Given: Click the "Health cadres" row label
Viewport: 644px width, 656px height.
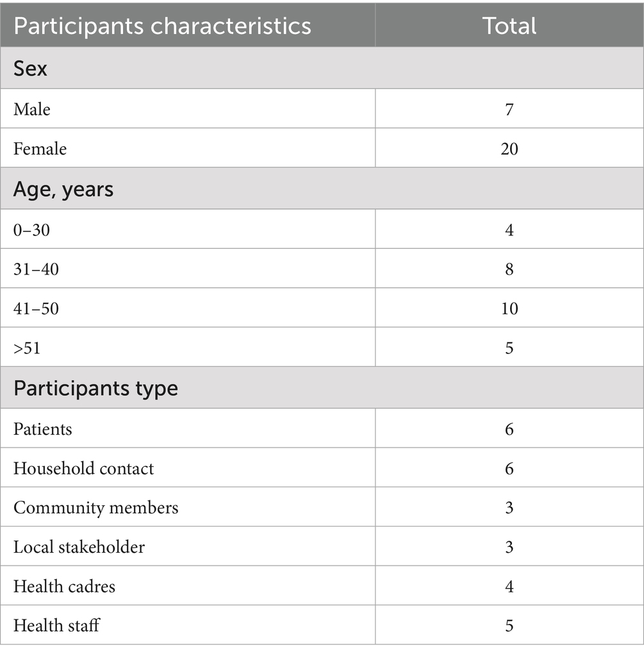Looking at the screenshot, I should (64, 587).
